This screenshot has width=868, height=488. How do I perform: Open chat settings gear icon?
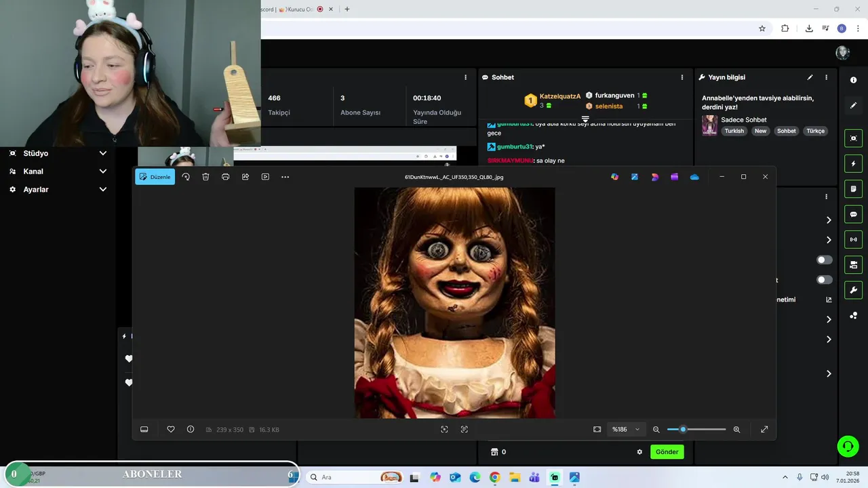(639, 452)
